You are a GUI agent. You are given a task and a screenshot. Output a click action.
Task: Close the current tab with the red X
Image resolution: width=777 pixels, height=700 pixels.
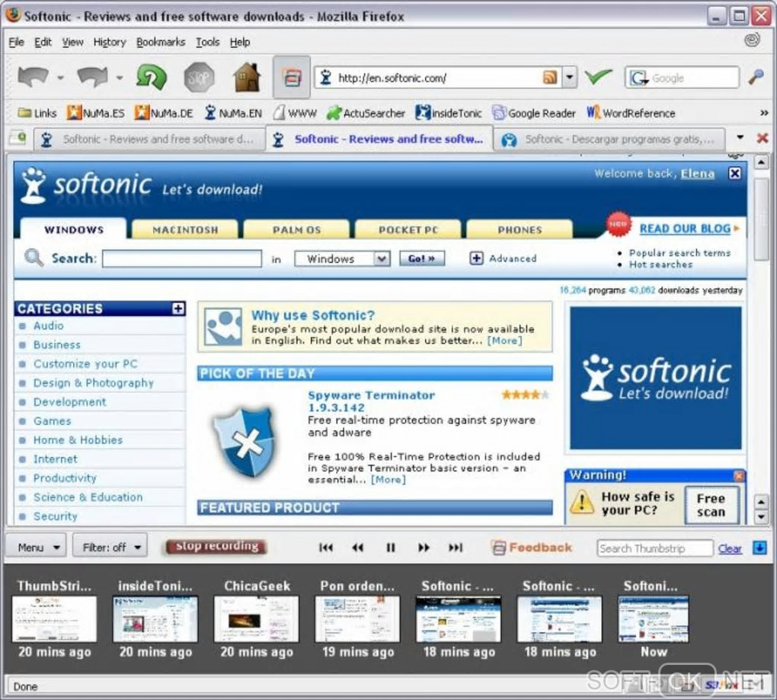762,138
